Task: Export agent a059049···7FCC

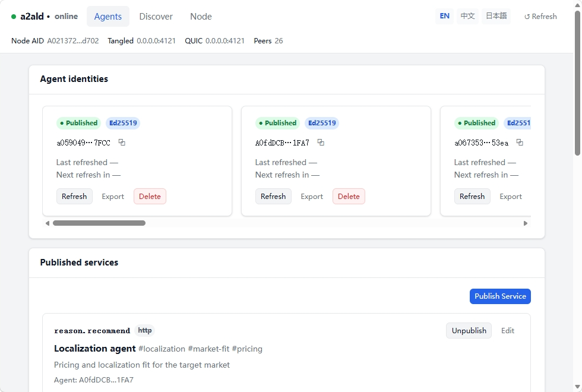Action: 113,197
